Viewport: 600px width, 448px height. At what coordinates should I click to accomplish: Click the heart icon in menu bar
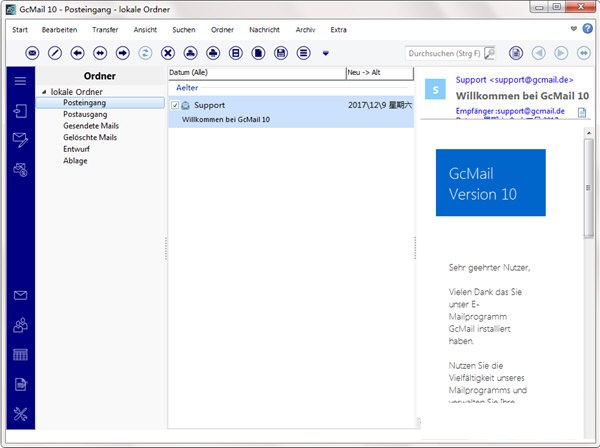pyautogui.click(x=574, y=29)
